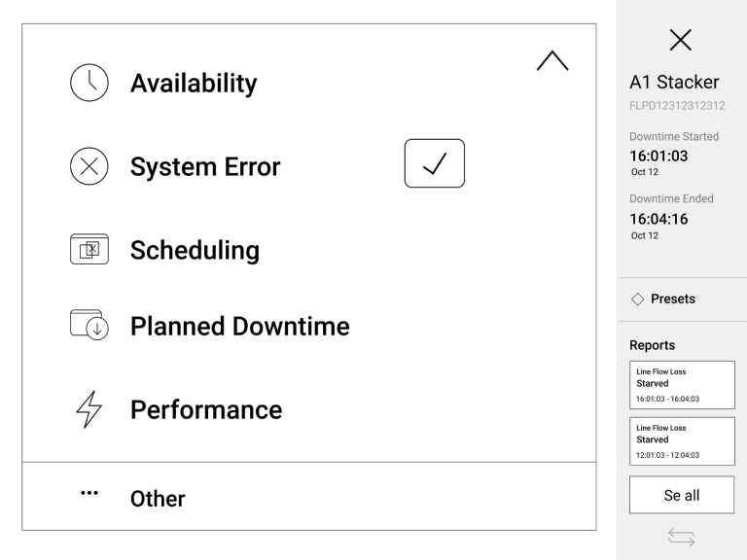Open the 12:01:03 Starved report card

(x=681, y=440)
